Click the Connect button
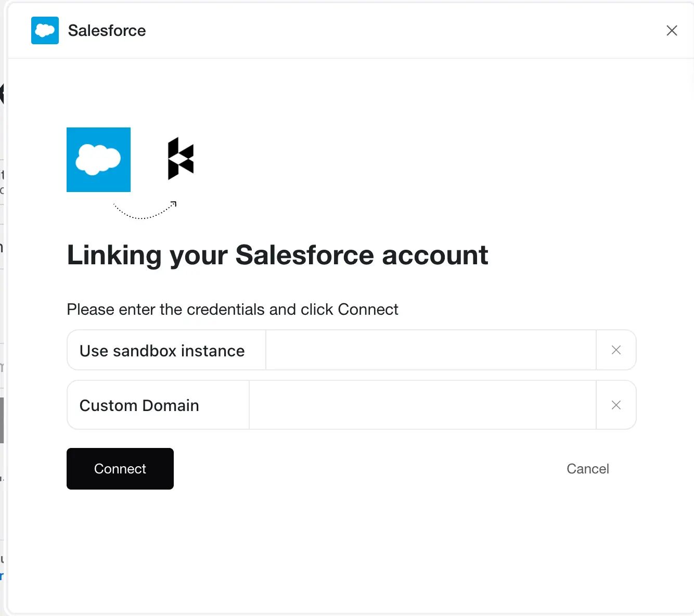Image resolution: width=694 pixels, height=616 pixels. [120, 469]
